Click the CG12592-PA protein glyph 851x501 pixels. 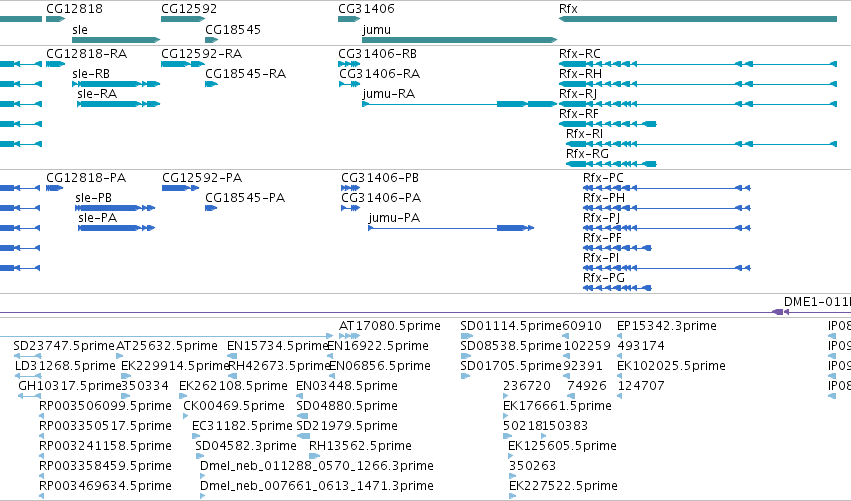pos(181,188)
